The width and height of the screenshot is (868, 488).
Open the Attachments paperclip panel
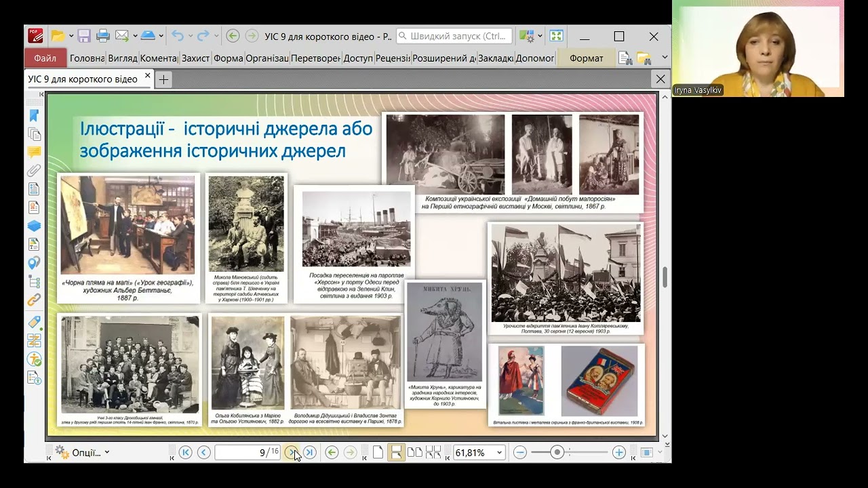[x=34, y=171]
